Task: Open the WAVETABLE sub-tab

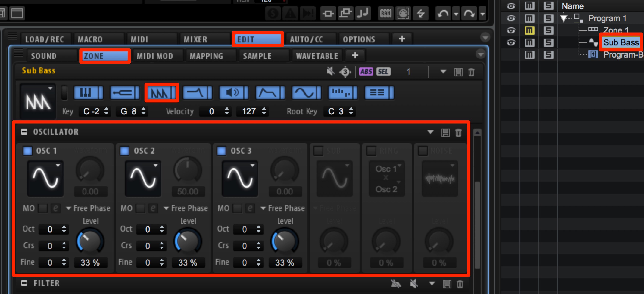Action: point(317,56)
